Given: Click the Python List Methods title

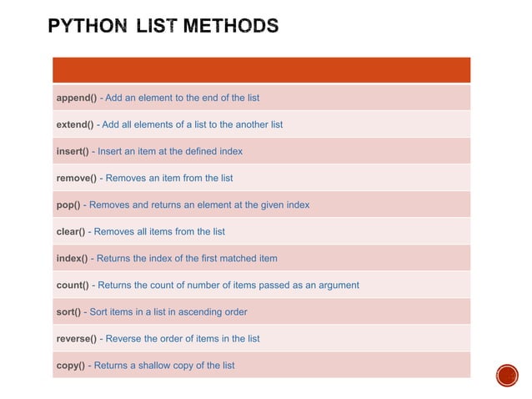Looking at the screenshot, I should (163, 27).
